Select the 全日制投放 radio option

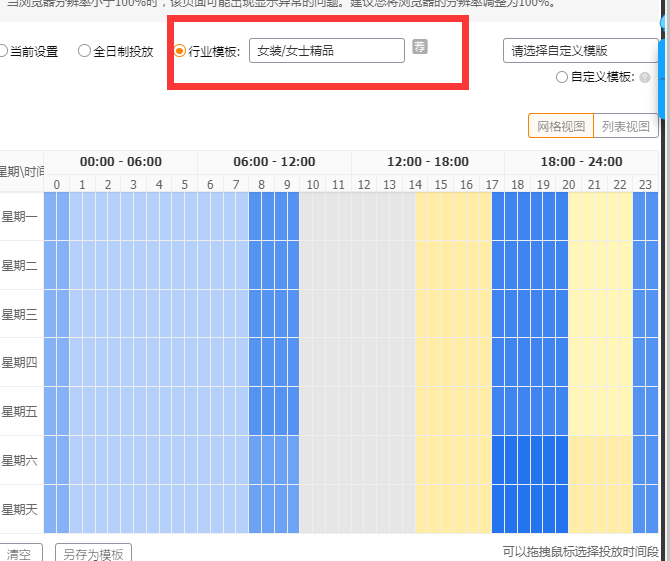pos(84,51)
